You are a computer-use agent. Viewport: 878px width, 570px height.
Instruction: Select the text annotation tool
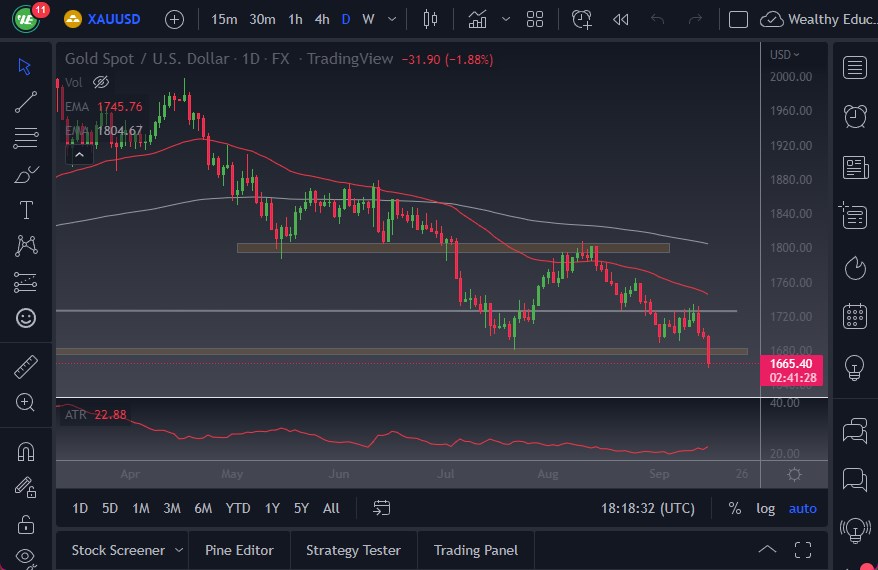pos(26,210)
